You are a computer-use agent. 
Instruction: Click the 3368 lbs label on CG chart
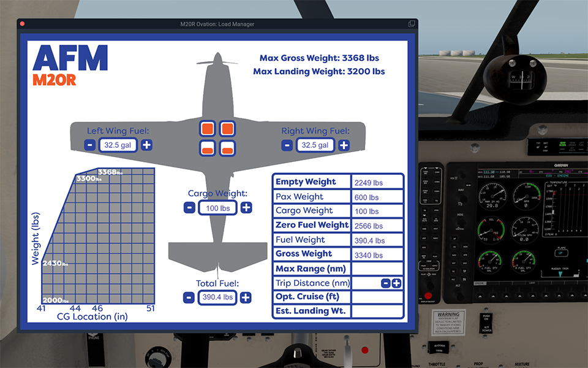point(110,172)
